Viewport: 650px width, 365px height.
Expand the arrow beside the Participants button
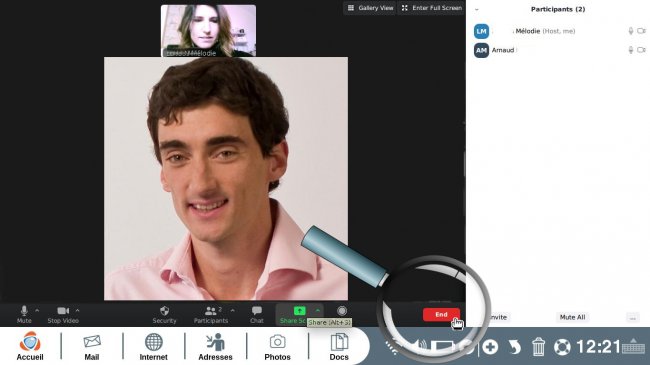click(232, 311)
